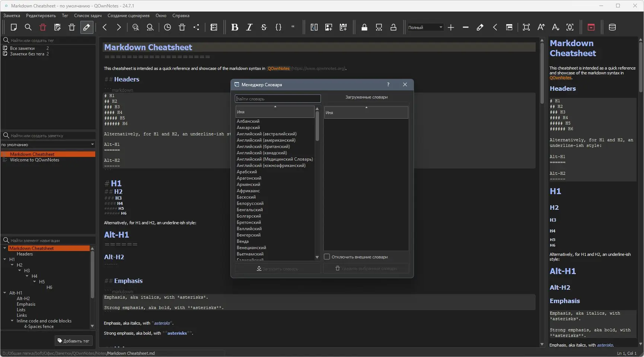Open the 'Справка' menu

coord(181,16)
